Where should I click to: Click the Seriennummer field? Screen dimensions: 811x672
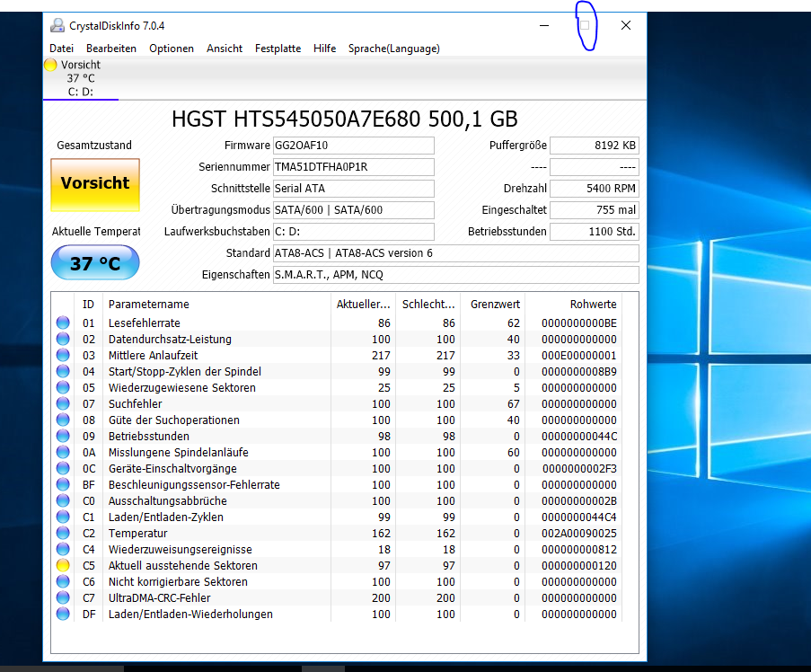pyautogui.click(x=354, y=167)
